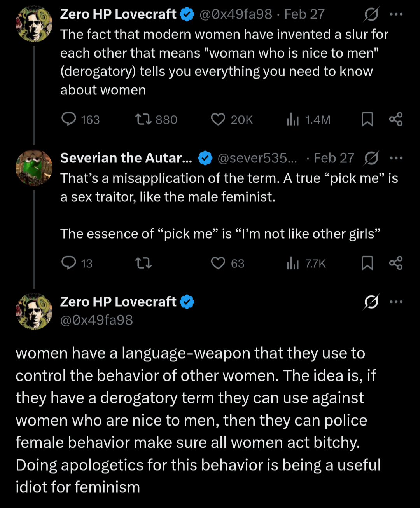420x508 pixels.
Task: Open the @sever535 handle link
Action: 257,158
